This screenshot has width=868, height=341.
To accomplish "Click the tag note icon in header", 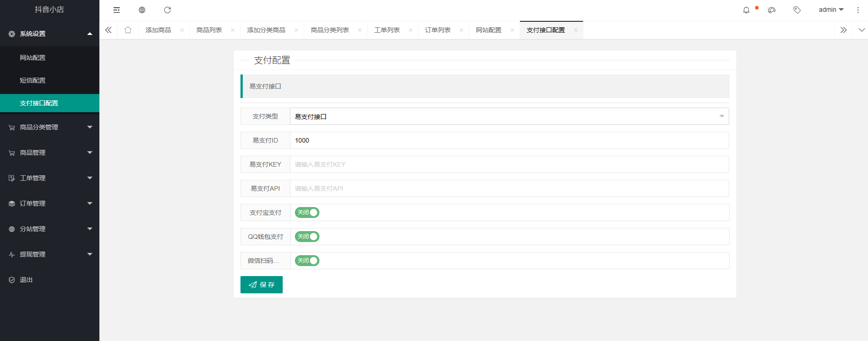I will tap(797, 10).
